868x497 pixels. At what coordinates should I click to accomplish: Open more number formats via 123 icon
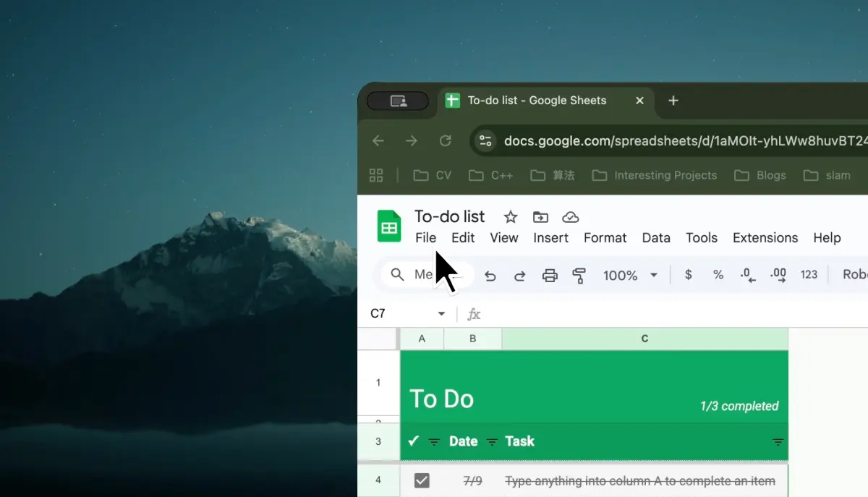[809, 275]
